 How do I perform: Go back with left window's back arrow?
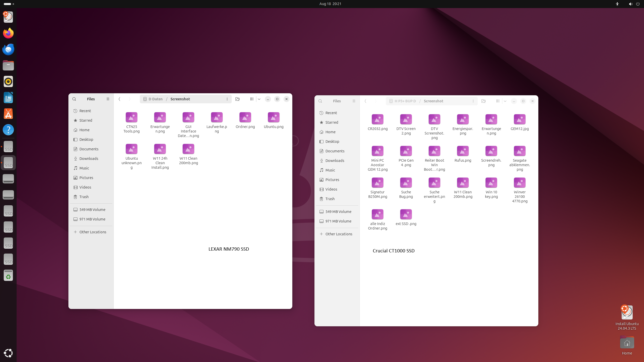click(119, 99)
